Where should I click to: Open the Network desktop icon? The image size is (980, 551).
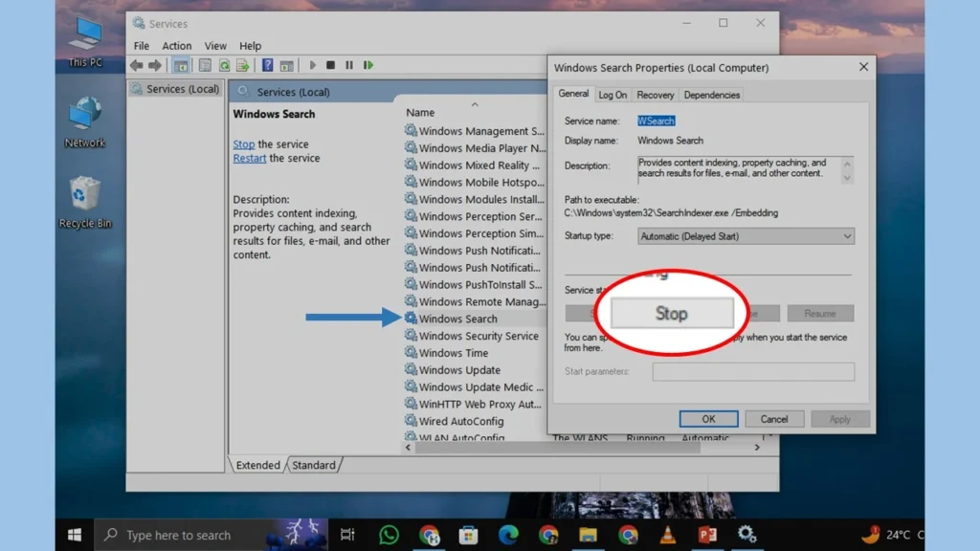[85, 122]
